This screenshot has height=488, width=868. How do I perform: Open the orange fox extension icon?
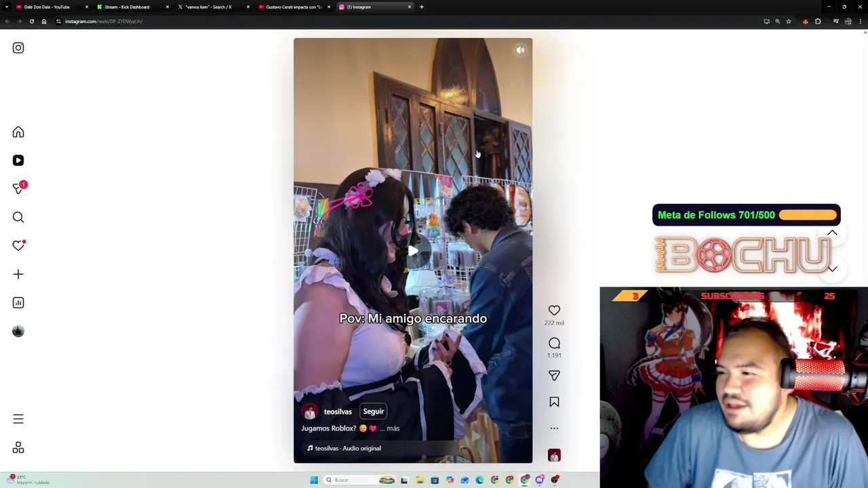point(806,22)
